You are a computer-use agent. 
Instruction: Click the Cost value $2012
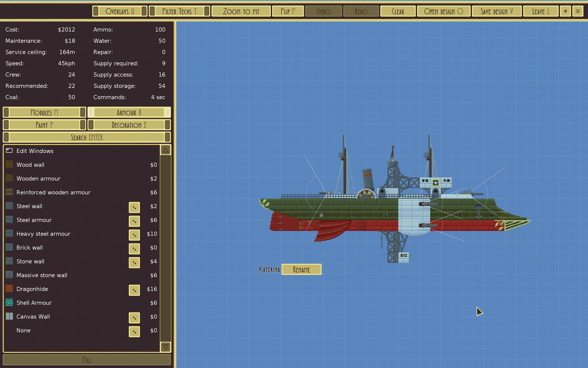[66, 29]
